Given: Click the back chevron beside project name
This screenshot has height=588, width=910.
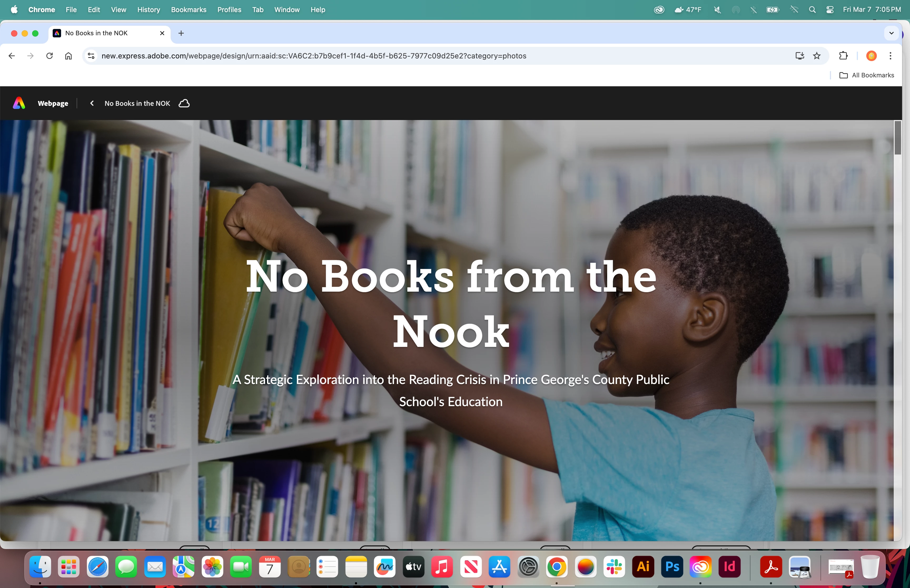Looking at the screenshot, I should [x=92, y=103].
